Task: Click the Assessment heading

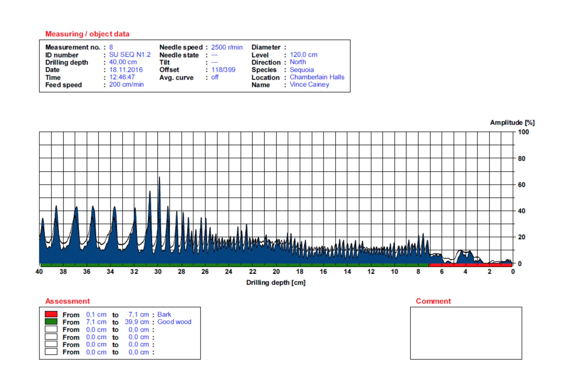Action: point(67,301)
